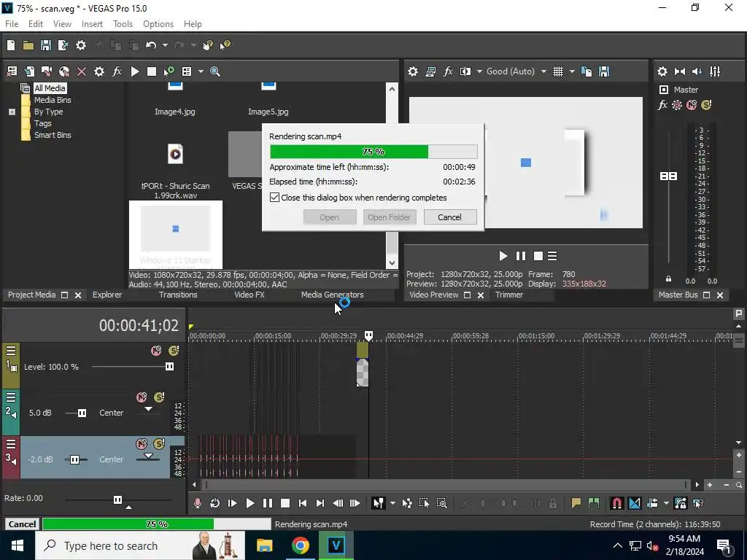The image size is (747, 560).
Task: Toggle Mute on audio track 2
Action: [142, 397]
